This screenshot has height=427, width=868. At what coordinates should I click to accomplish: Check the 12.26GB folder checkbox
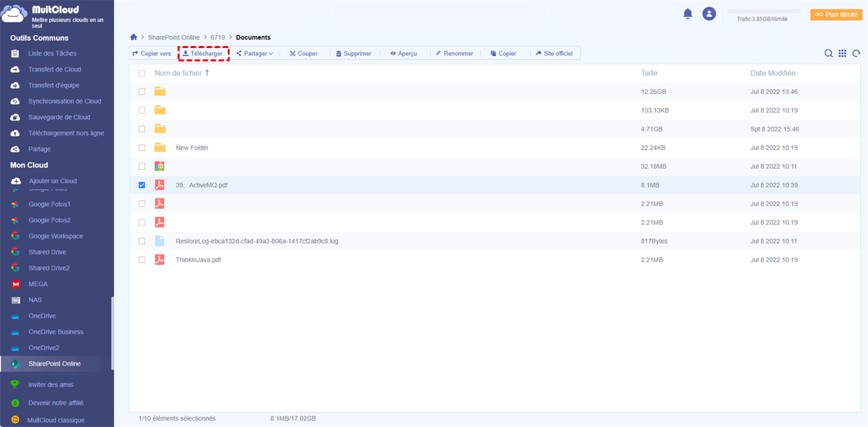(142, 91)
